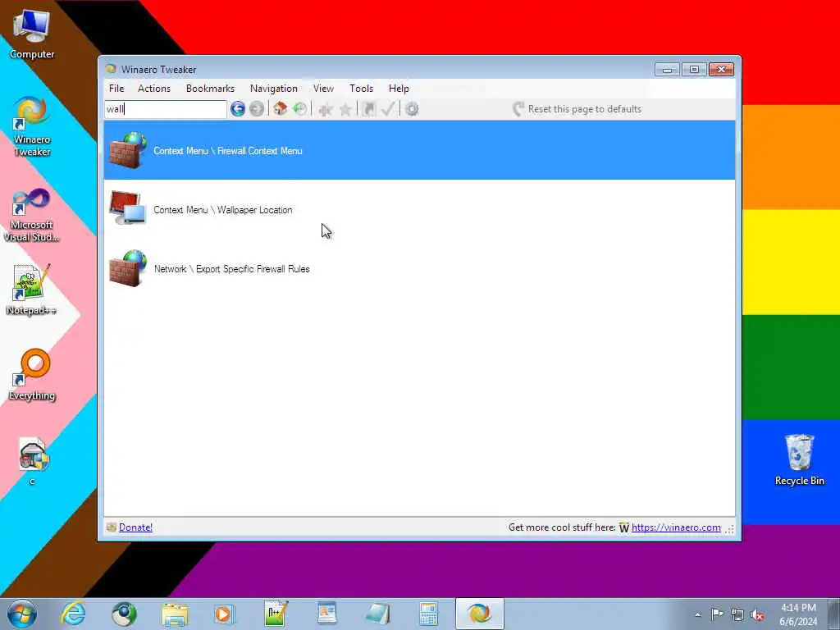The width and height of the screenshot is (840, 630).
Task: Click the search box containing wall
Action: click(166, 109)
